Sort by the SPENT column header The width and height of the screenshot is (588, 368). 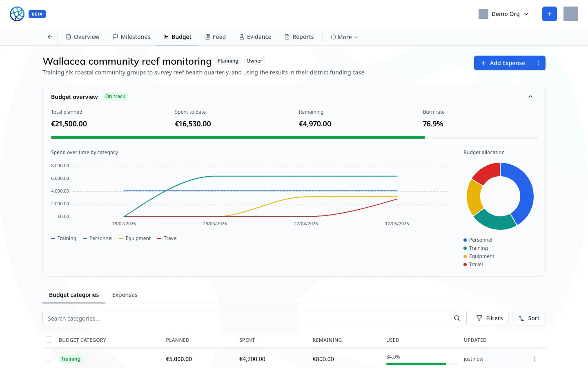click(247, 340)
